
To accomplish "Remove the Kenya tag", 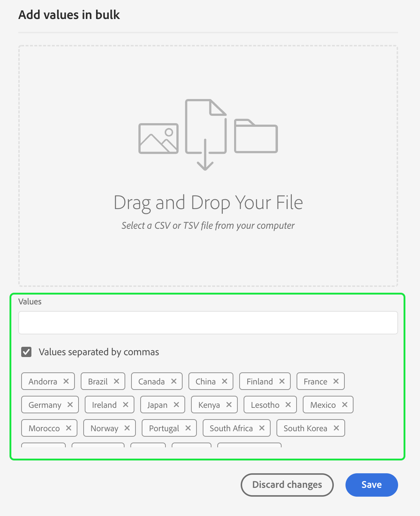I will (x=229, y=405).
